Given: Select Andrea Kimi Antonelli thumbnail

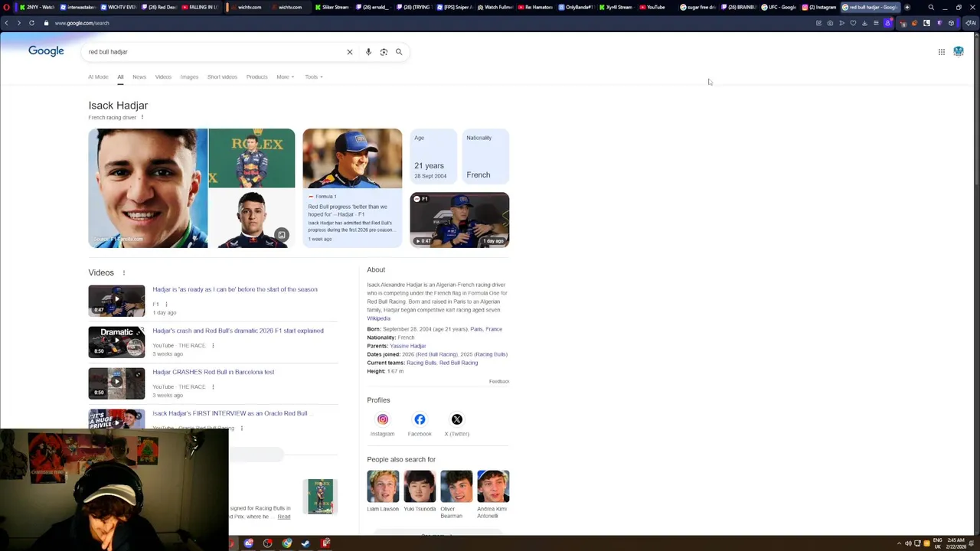Looking at the screenshot, I should pos(493,486).
